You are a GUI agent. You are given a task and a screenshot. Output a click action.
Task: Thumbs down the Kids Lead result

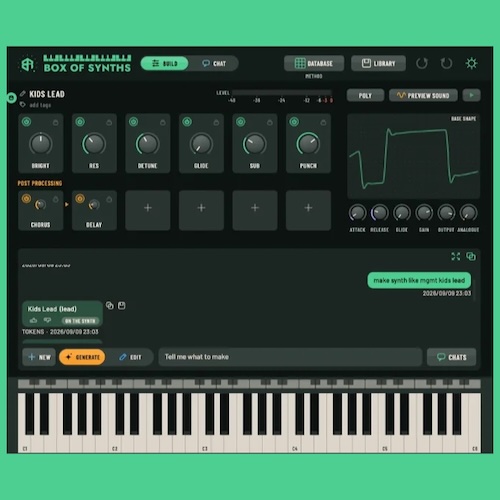pos(47,320)
